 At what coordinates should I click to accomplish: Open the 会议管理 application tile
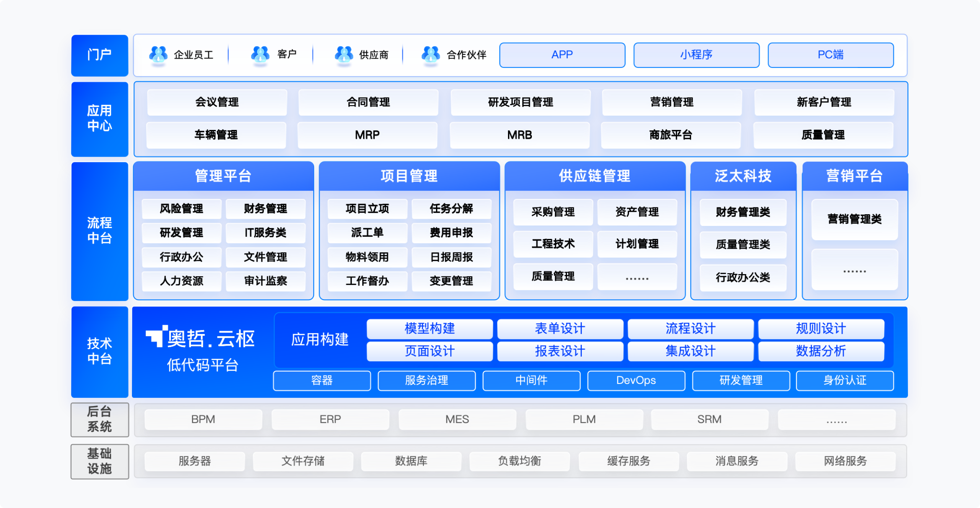(217, 102)
